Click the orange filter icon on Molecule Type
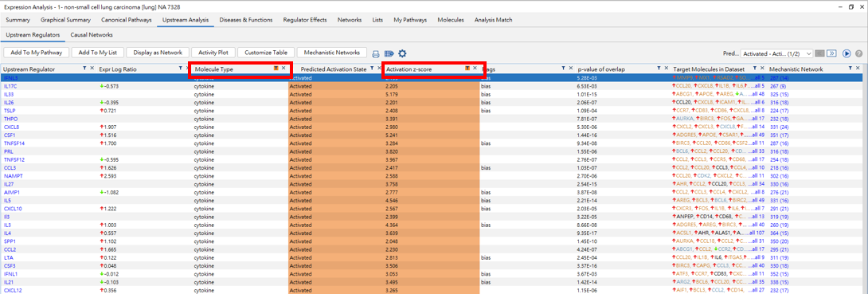This screenshot has width=868, height=294. pos(276,68)
